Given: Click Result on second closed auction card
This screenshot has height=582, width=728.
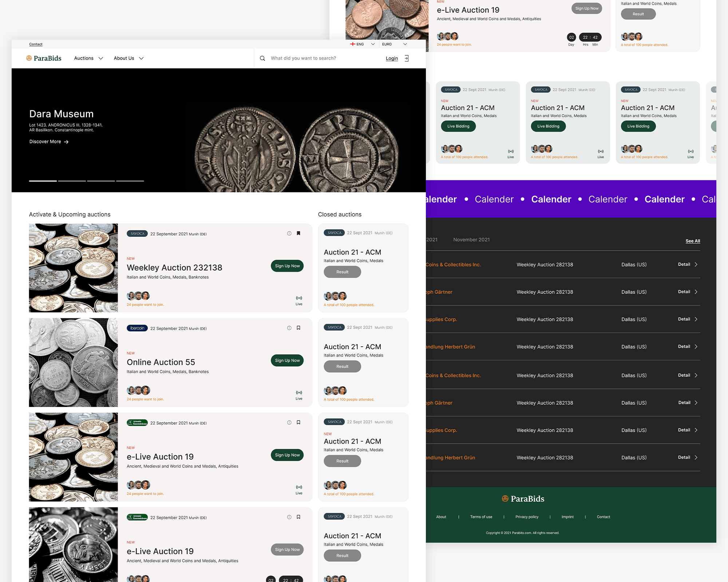Looking at the screenshot, I should pos(342,367).
